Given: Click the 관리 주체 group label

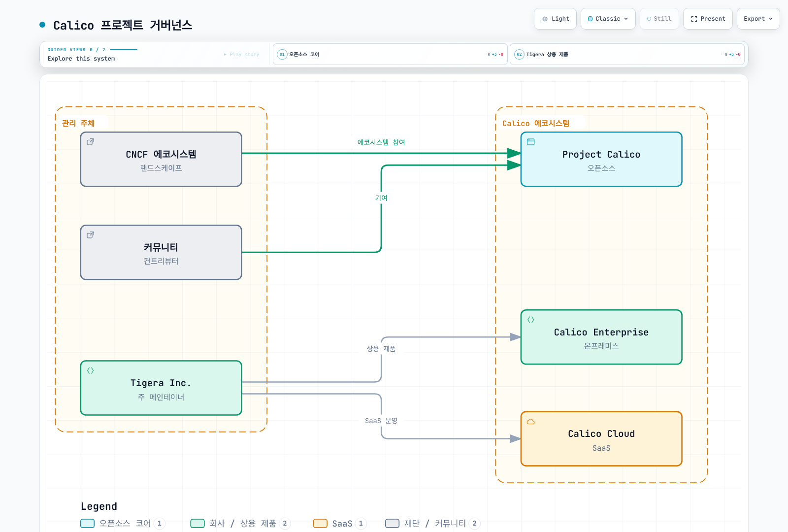Looking at the screenshot, I should (x=78, y=123).
